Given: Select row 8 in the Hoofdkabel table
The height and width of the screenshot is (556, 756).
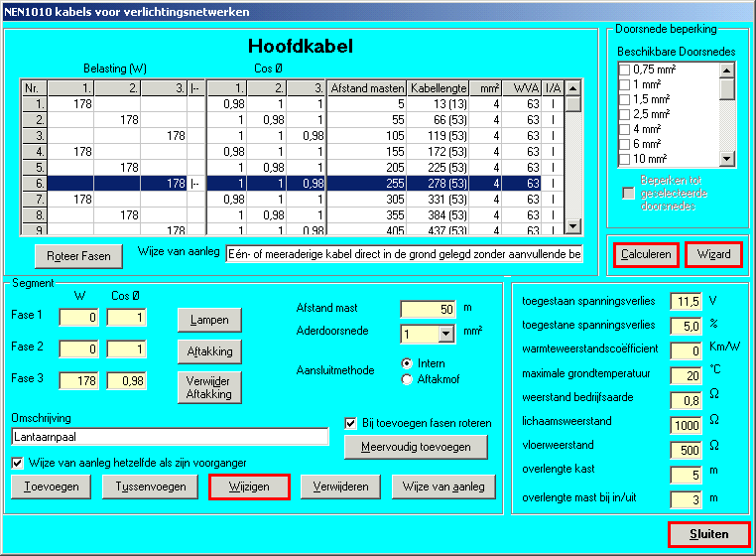Looking at the screenshot, I should pyautogui.click(x=292, y=215).
